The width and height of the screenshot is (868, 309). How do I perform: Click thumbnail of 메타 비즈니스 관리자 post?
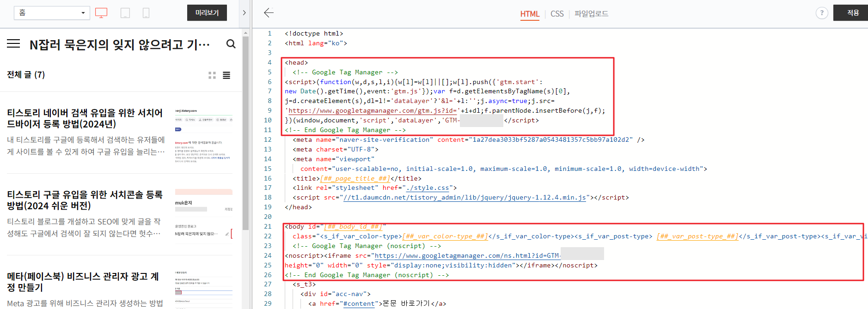(204, 289)
